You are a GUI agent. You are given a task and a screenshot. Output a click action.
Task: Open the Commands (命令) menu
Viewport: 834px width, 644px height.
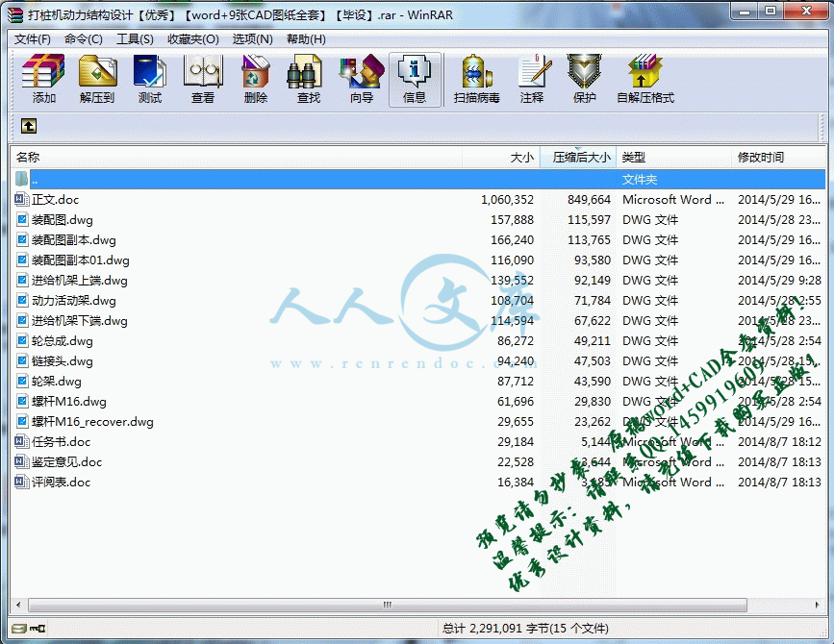(x=83, y=39)
